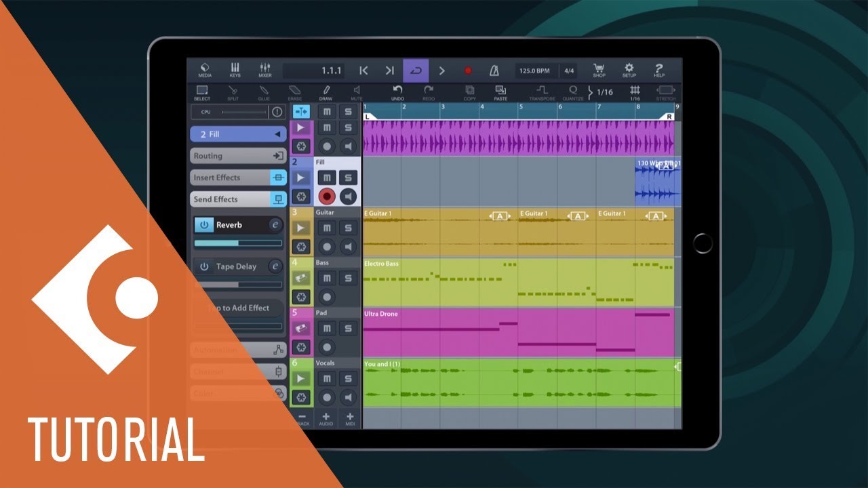The height and width of the screenshot is (488, 868).
Task: Select the Ultra Drone clip
Action: (519, 333)
